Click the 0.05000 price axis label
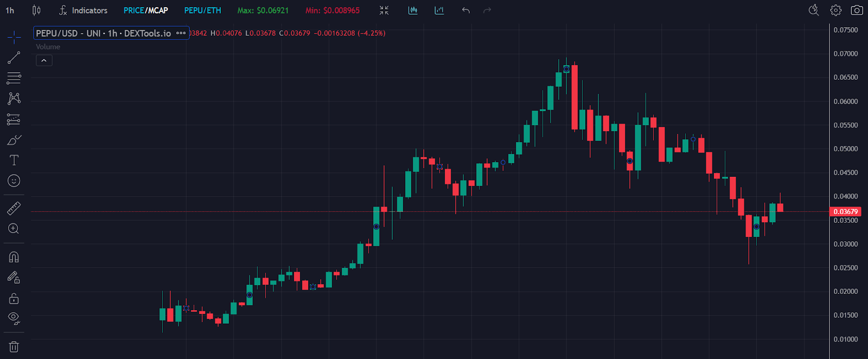Image resolution: width=868 pixels, height=359 pixels. [x=846, y=149]
